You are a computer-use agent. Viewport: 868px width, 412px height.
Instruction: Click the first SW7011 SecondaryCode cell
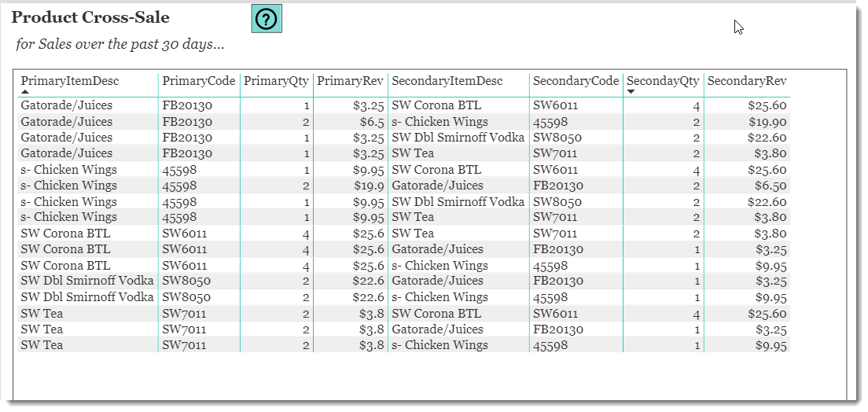point(554,153)
